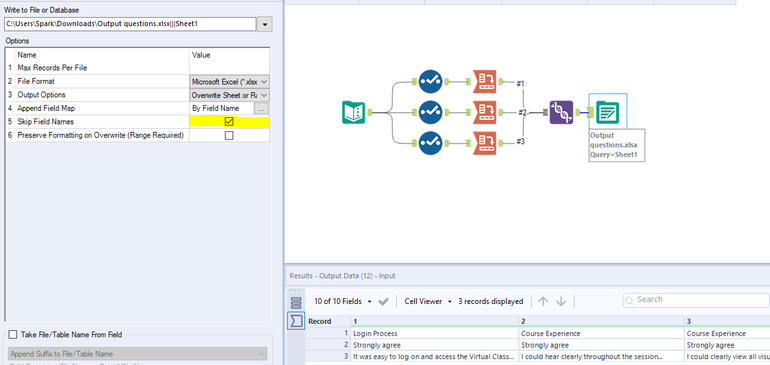Click the Max Records Per File value cell
This screenshot has height=365, width=770.
229,68
